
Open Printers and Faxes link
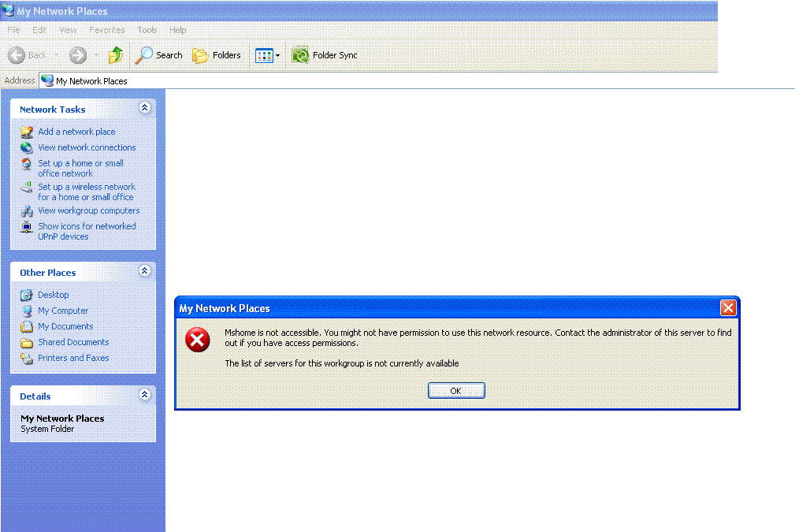(x=73, y=358)
